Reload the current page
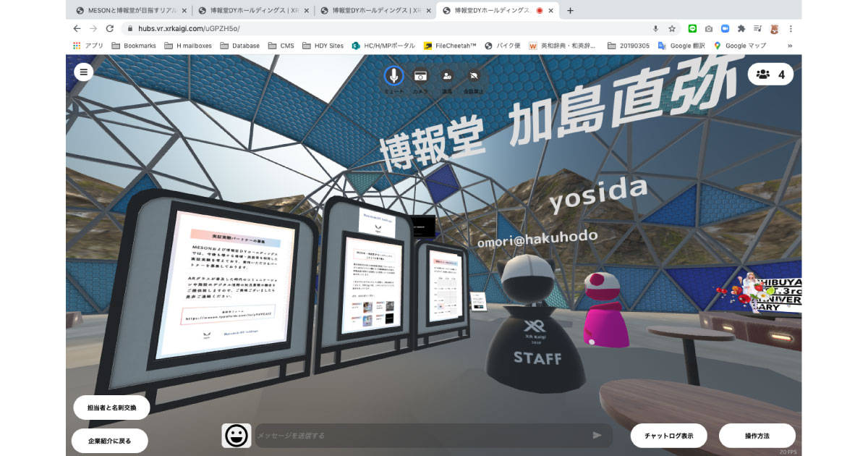The width and height of the screenshot is (868, 456). [x=110, y=28]
